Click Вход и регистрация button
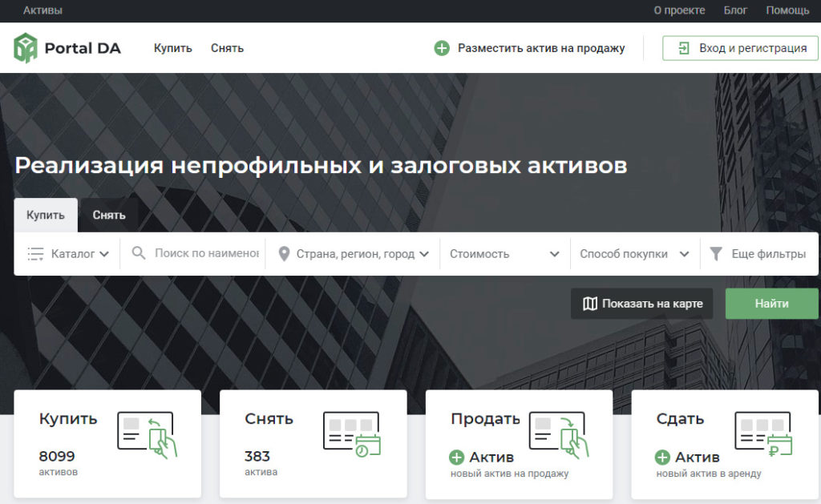 click(740, 48)
